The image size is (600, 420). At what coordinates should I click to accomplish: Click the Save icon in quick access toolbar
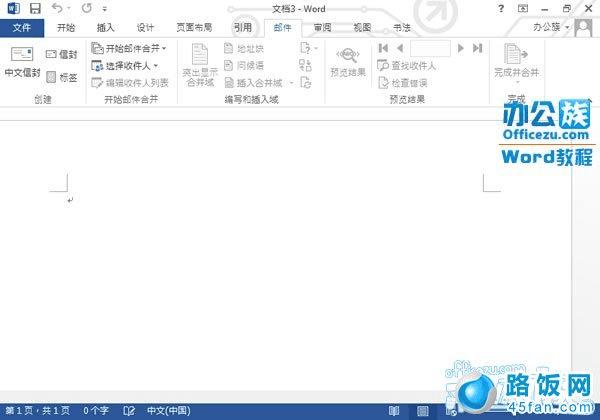point(35,8)
